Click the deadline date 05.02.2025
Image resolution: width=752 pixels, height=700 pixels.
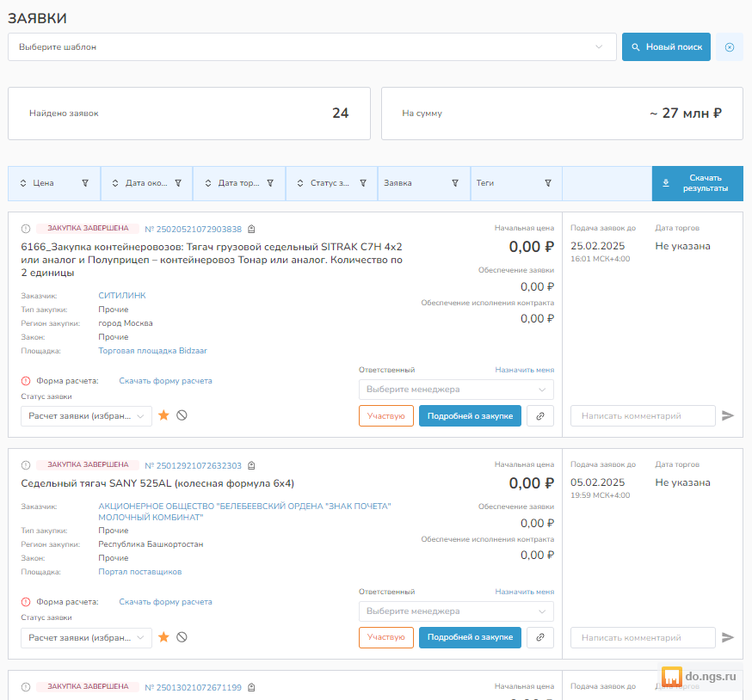tap(598, 482)
